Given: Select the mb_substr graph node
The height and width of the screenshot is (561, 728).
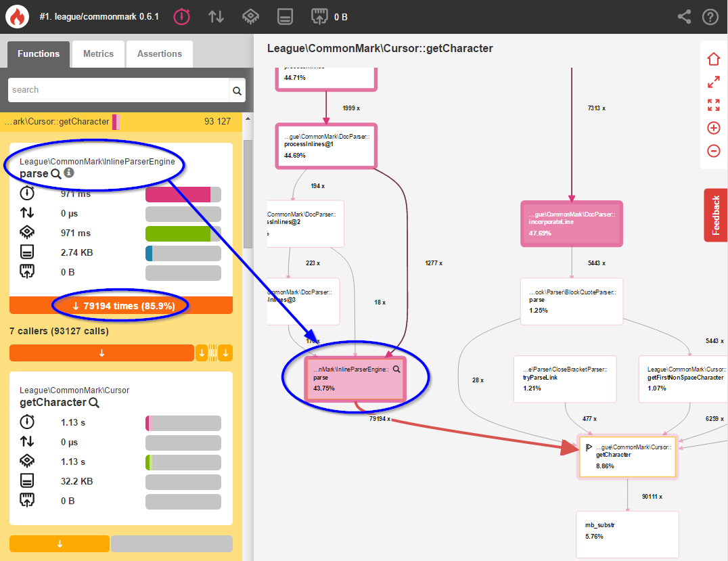Looking at the screenshot, I should click(627, 534).
